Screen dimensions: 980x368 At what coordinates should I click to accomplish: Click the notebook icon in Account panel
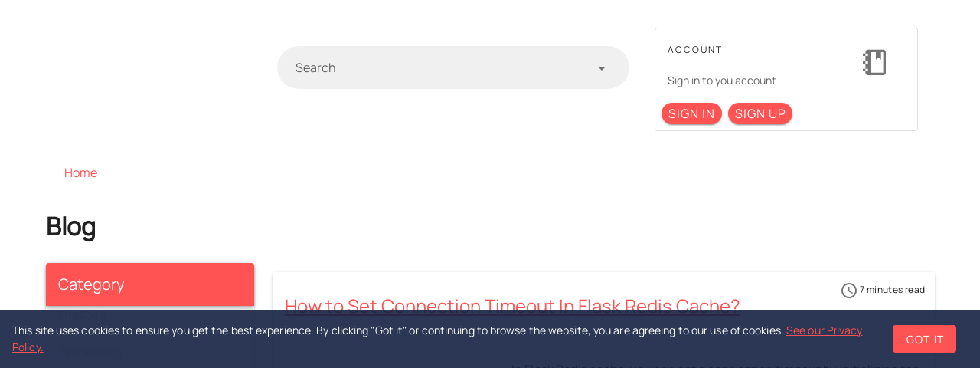point(874,62)
